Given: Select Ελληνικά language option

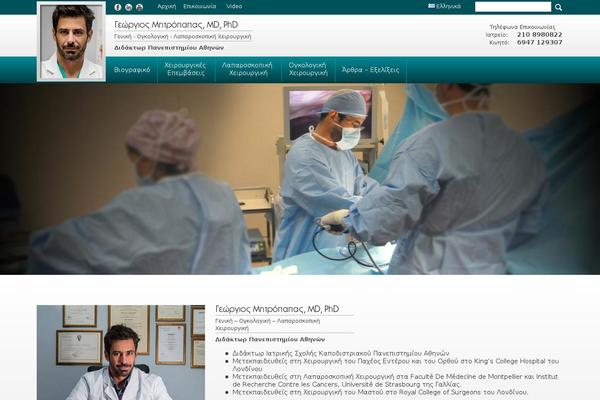Looking at the screenshot, I should click(x=448, y=6).
